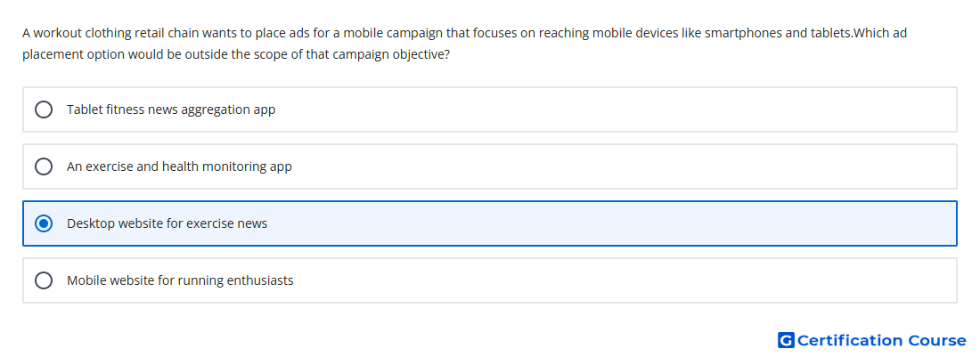Click the word "Course" in the footer logo
The image size is (980, 357).
(x=937, y=340)
